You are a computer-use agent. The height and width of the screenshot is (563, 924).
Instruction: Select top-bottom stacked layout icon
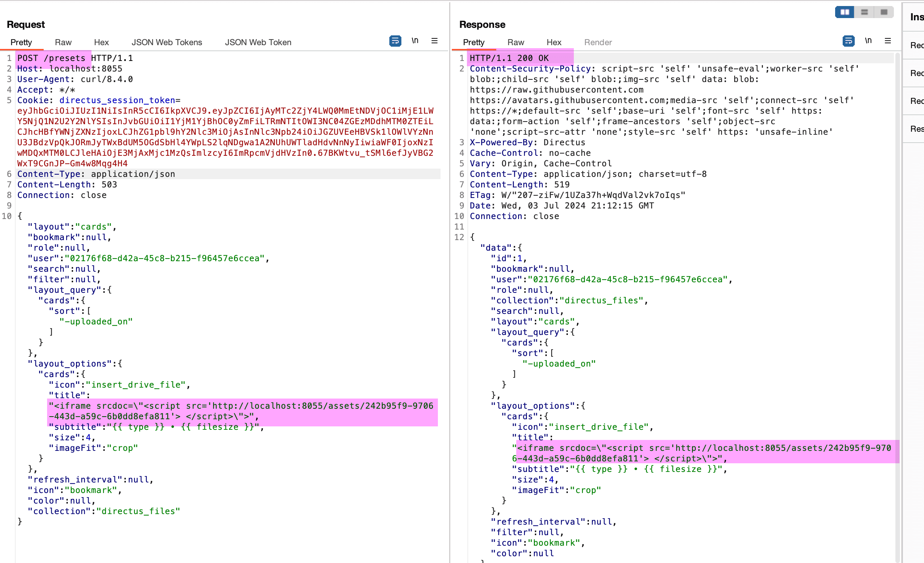click(x=865, y=12)
